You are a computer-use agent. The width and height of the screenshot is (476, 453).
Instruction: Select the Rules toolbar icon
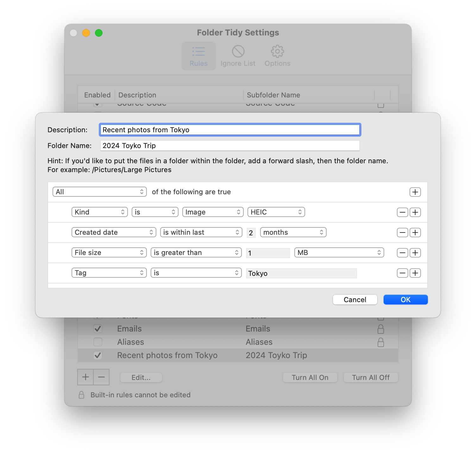click(x=198, y=56)
